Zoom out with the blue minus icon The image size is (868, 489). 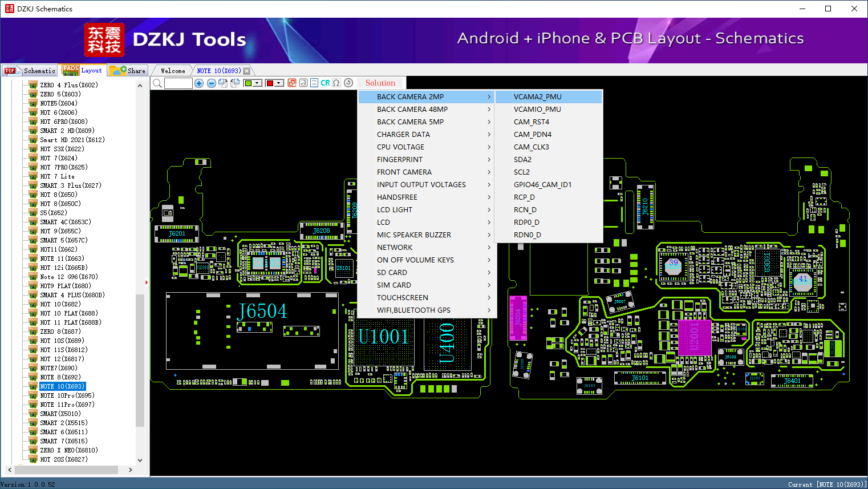pos(211,83)
